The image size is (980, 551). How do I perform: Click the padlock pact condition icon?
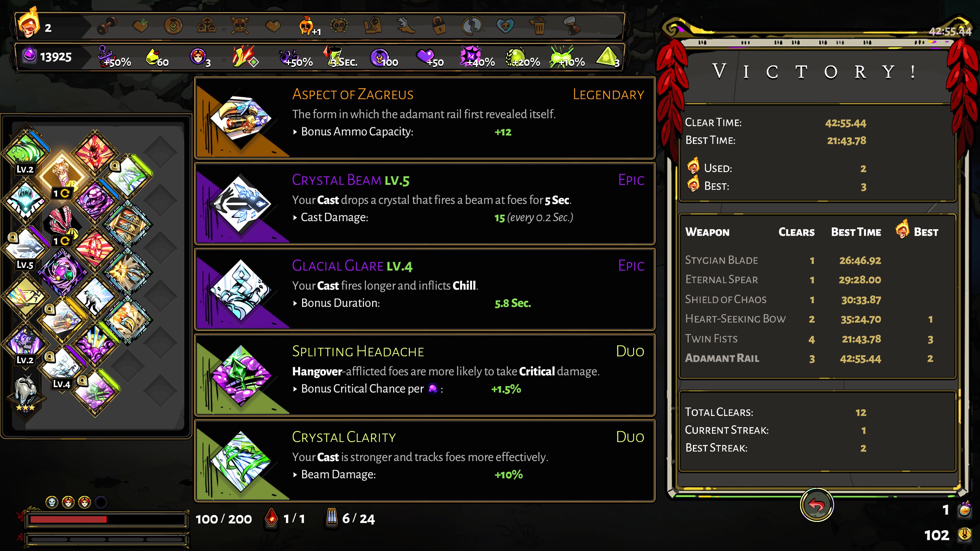coord(439,26)
